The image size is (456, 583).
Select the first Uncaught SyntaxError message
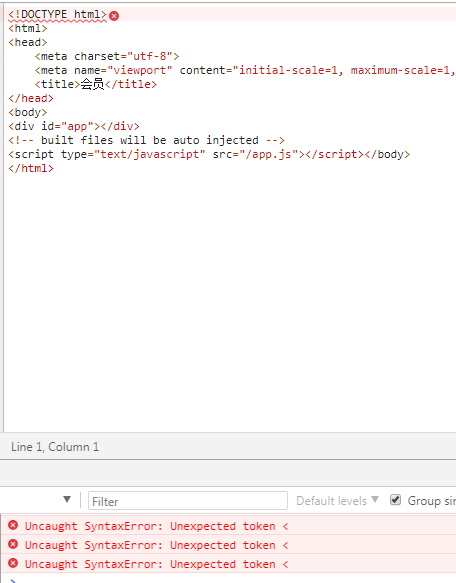(157, 526)
